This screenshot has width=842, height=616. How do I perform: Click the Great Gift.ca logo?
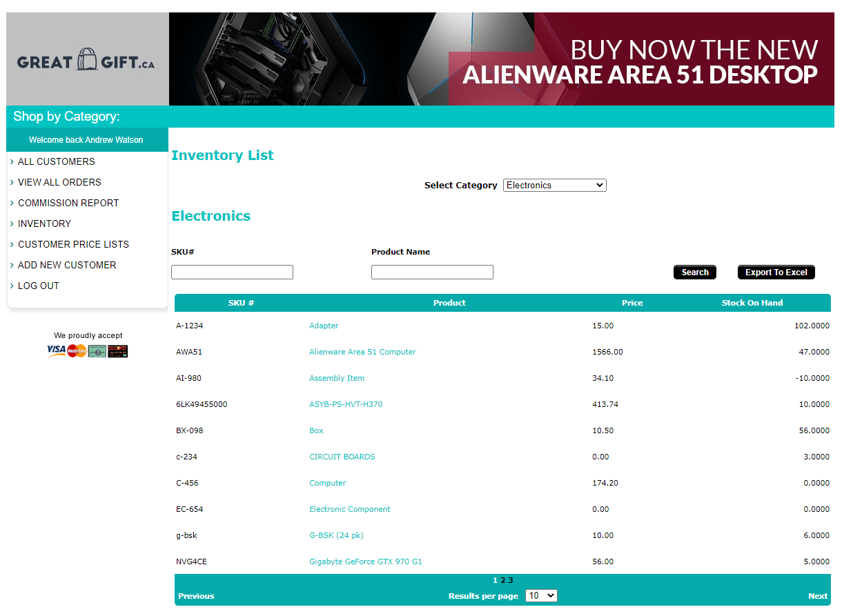pos(86,61)
